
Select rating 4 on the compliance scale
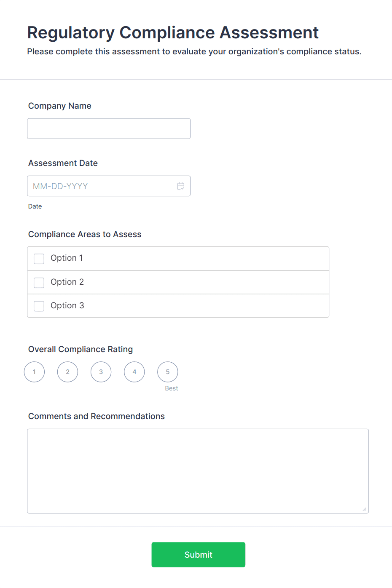[134, 372]
